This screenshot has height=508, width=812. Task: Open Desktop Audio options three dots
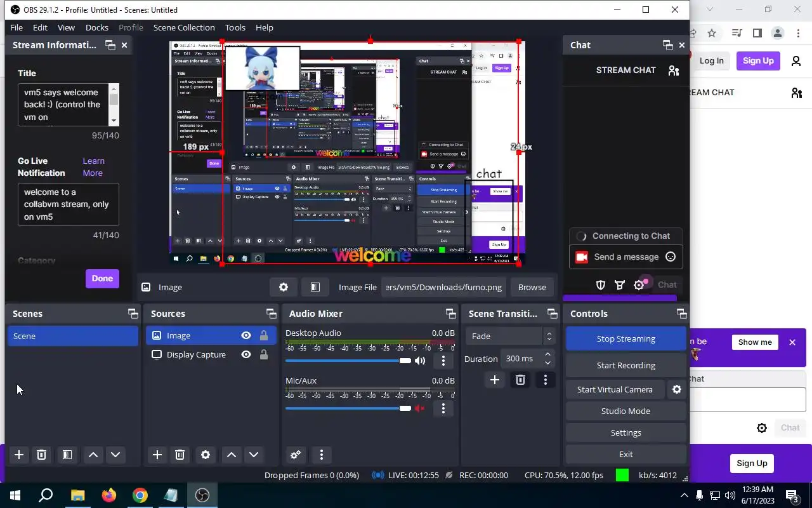443,361
